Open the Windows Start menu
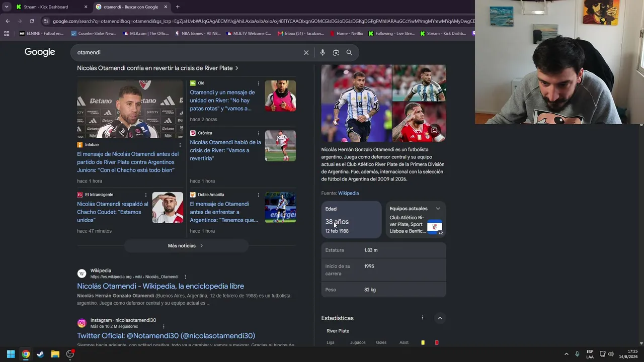This screenshot has width=644, height=362. point(11,354)
